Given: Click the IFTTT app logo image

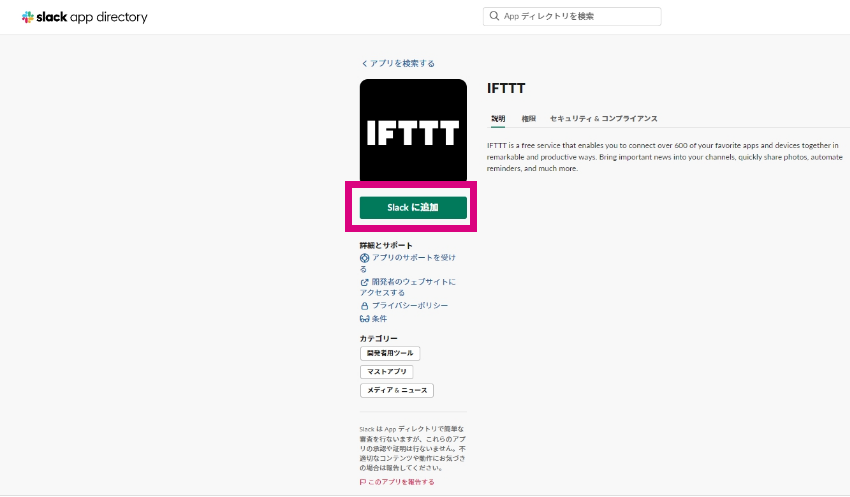Looking at the screenshot, I should (413, 130).
